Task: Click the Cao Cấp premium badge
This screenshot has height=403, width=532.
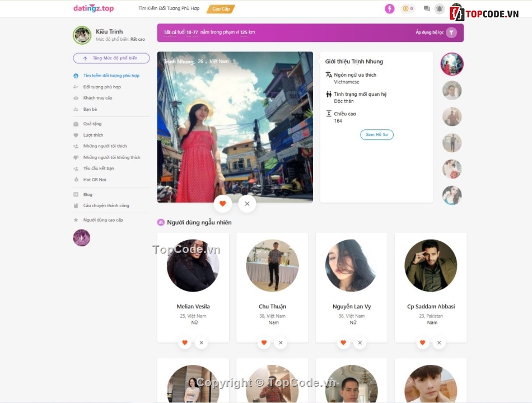Action: coord(221,9)
